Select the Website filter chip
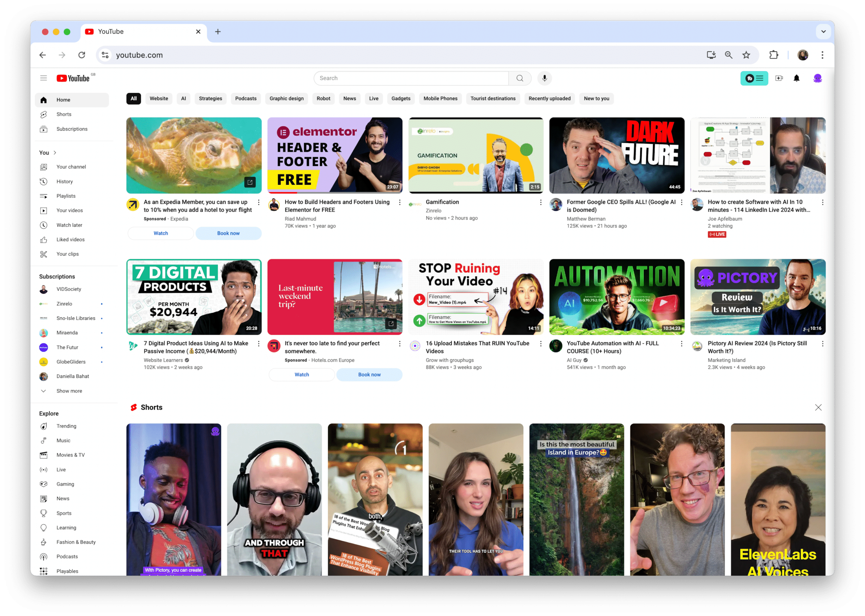The image size is (865, 616). click(x=159, y=99)
